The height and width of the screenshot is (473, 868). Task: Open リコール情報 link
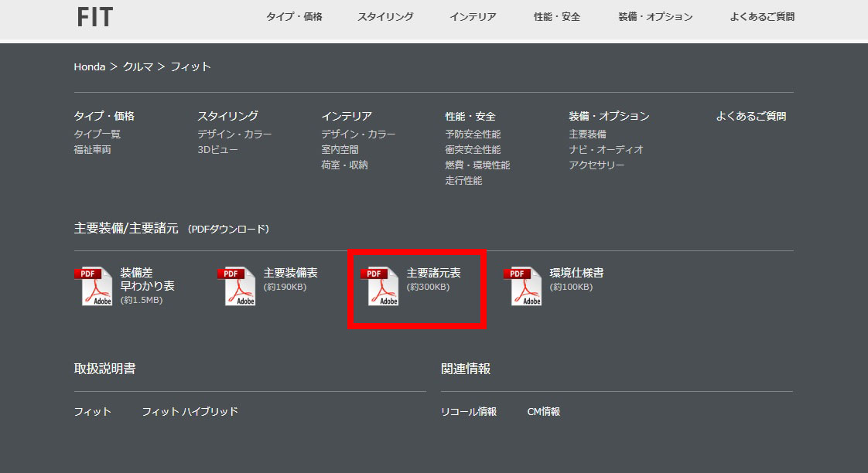click(469, 412)
